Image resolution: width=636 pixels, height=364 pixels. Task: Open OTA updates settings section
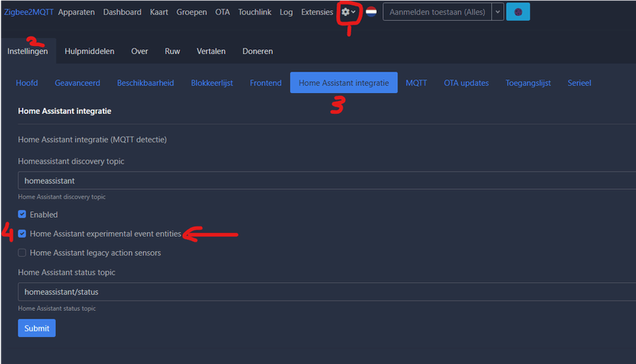(x=466, y=83)
